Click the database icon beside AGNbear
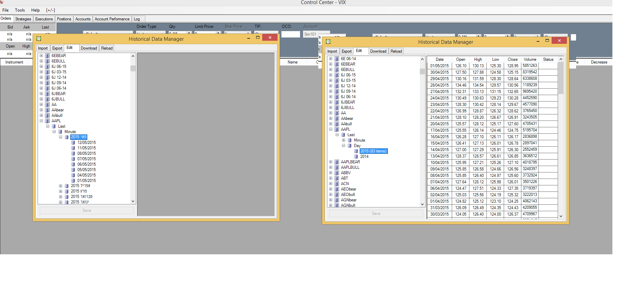 [x=337, y=200]
